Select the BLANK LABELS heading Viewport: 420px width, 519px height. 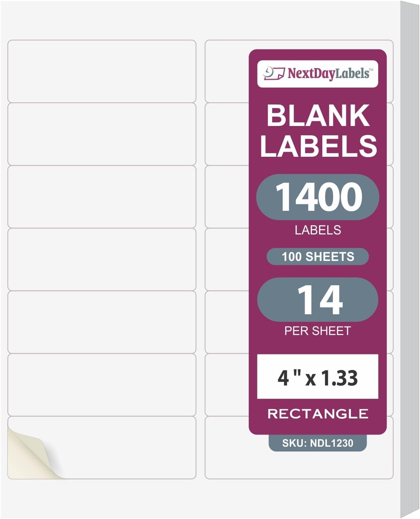tap(318, 131)
